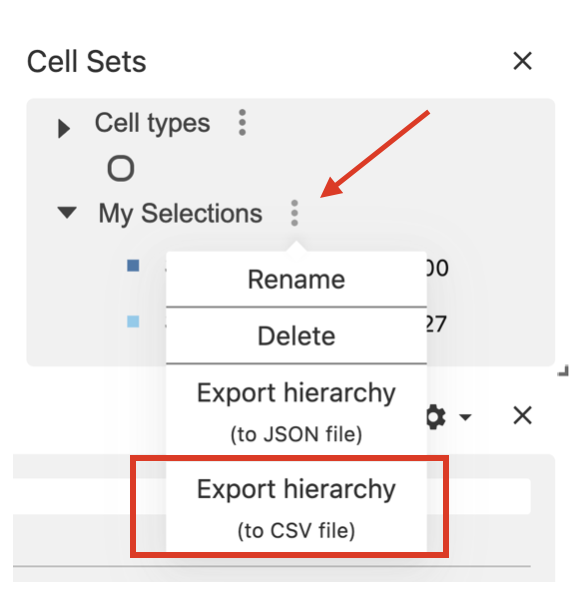This screenshot has height=594, width=576.
Task: Close the Cell Sets panel
Action: [523, 61]
